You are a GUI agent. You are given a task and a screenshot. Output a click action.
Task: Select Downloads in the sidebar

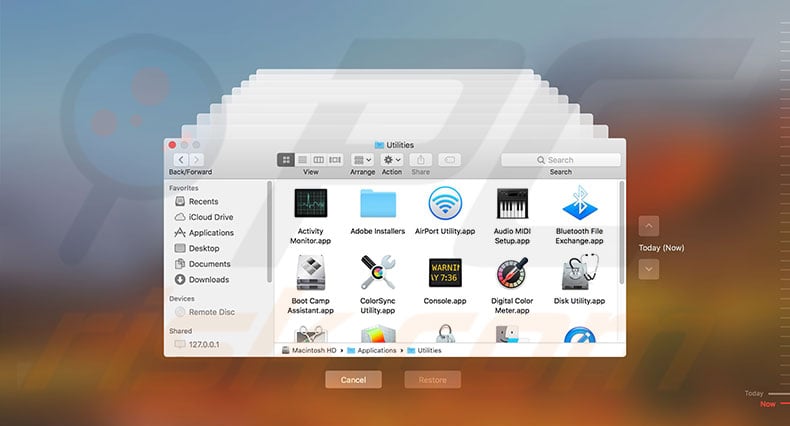tap(209, 280)
